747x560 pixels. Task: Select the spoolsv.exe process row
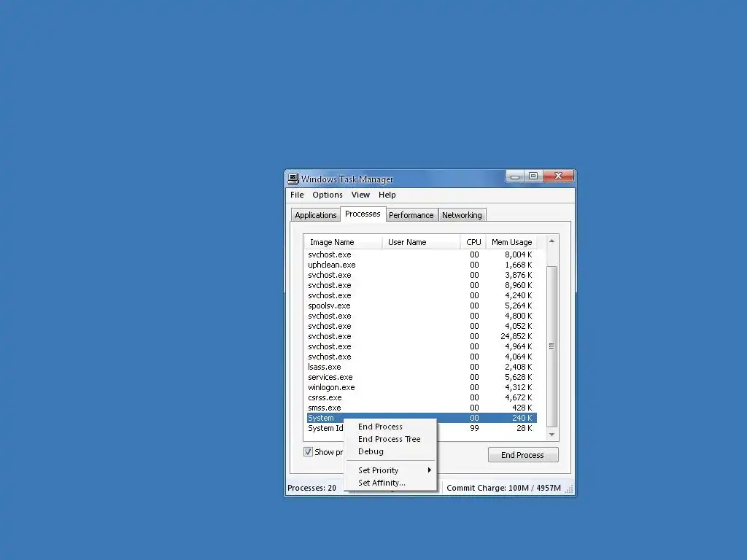coord(421,306)
